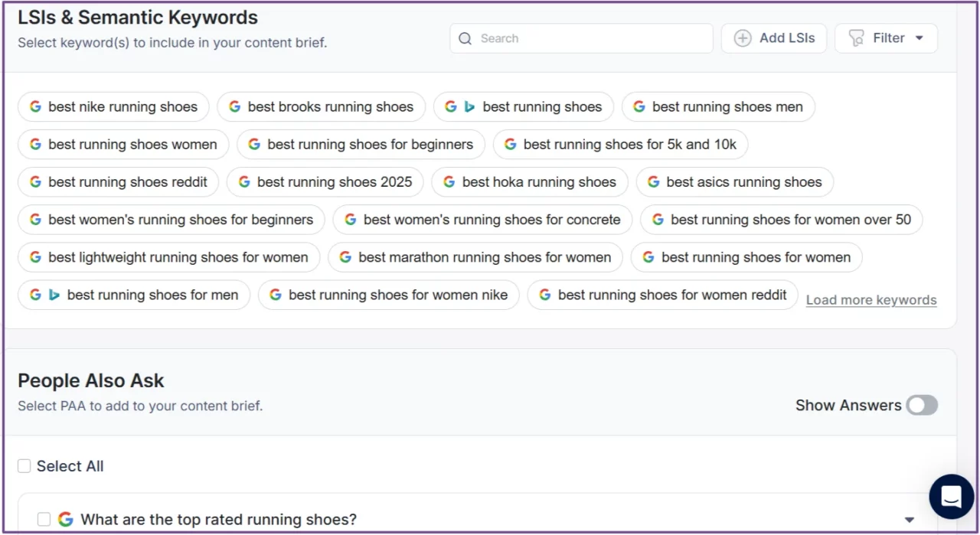
Task: Expand the 'top rated running shoes' question
Action: tap(909, 520)
